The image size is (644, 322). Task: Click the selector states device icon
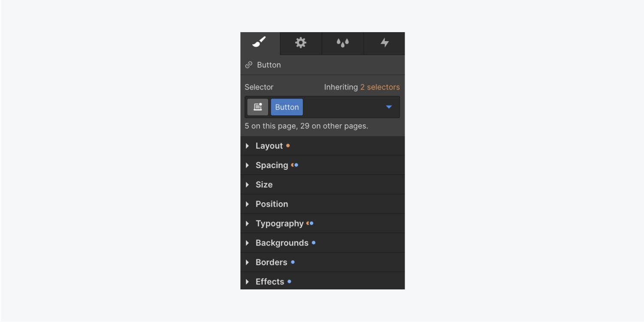258,107
